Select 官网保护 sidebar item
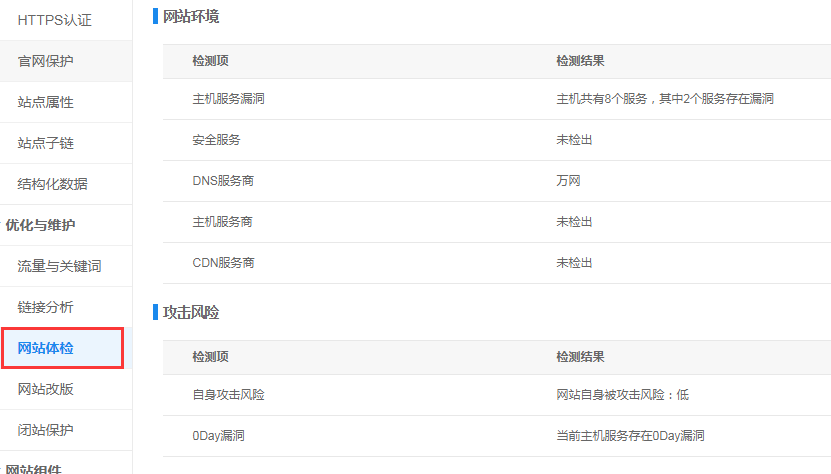The height and width of the screenshot is (474, 831). click(46, 61)
